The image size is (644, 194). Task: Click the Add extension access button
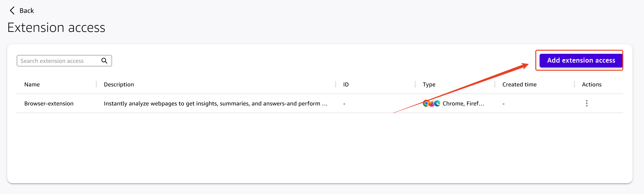[x=581, y=60]
